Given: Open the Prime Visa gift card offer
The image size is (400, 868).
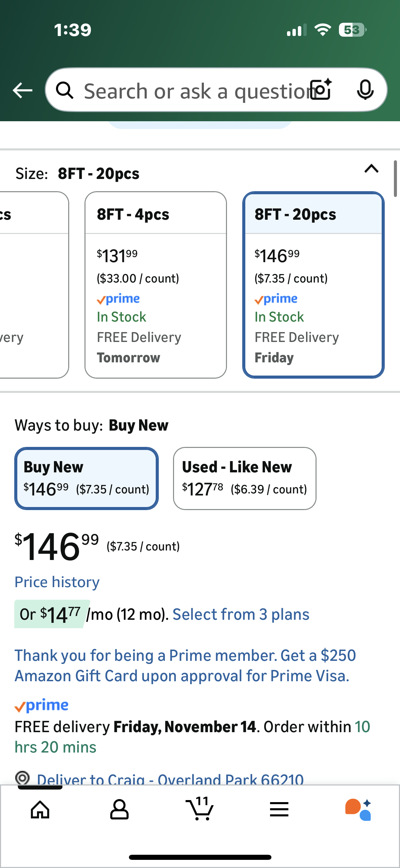Looking at the screenshot, I should coord(185,666).
